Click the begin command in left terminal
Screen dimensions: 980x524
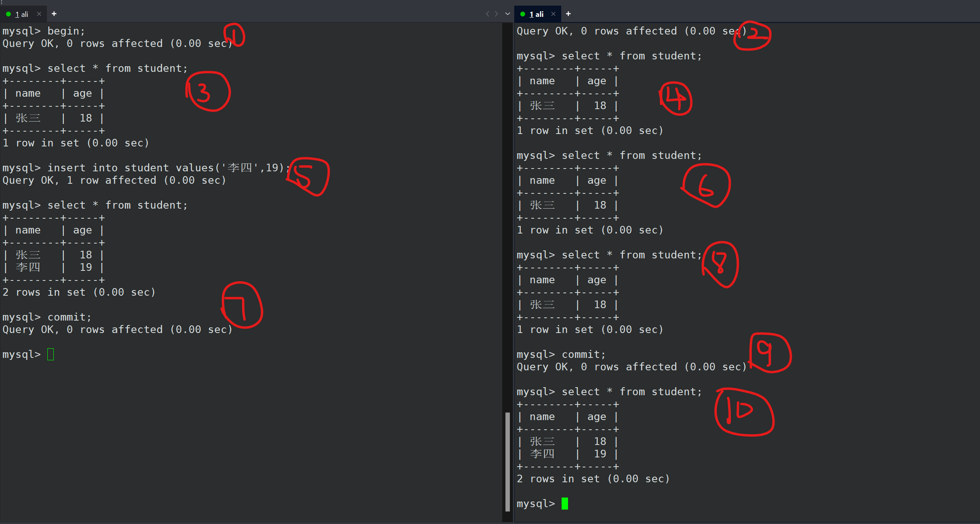(66, 31)
